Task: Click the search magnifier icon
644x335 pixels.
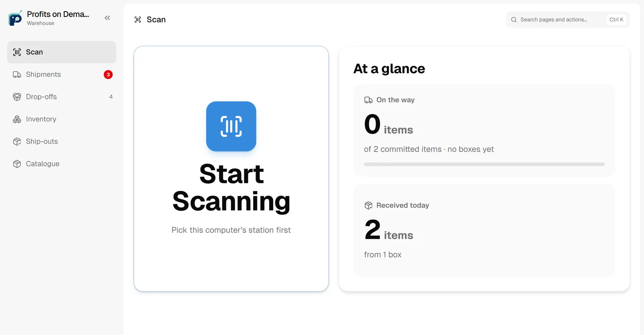Action: [x=514, y=20]
